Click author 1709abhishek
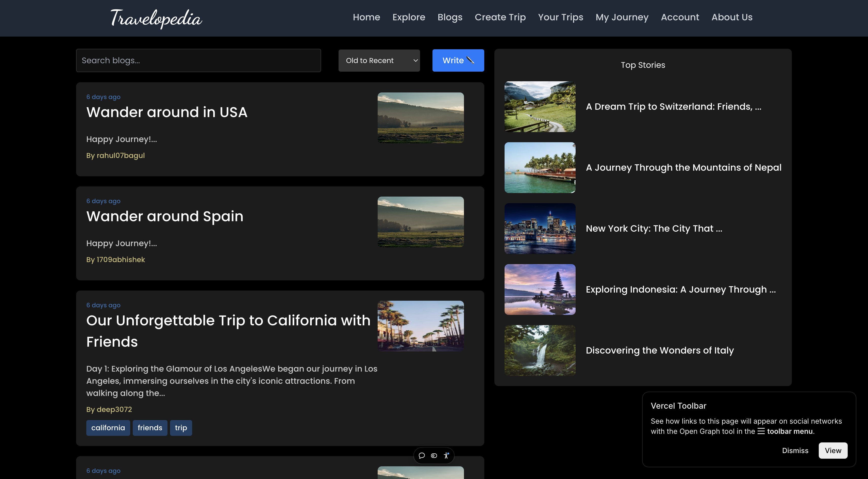 coord(115,260)
